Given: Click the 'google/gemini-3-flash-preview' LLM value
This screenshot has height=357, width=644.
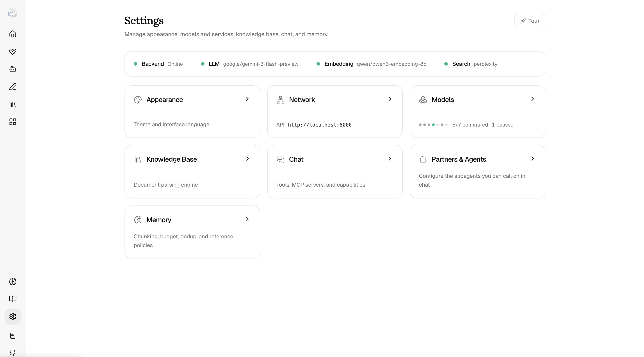Looking at the screenshot, I should pyautogui.click(x=261, y=64).
